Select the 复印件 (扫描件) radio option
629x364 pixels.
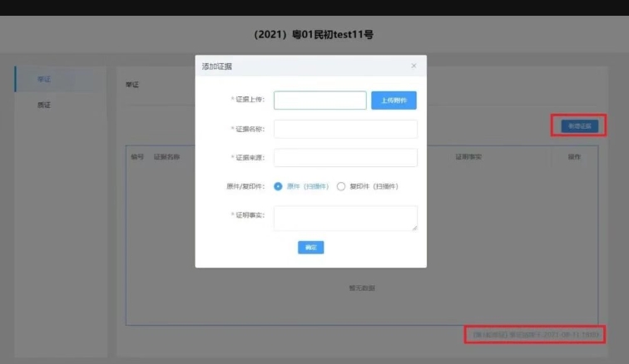(341, 186)
